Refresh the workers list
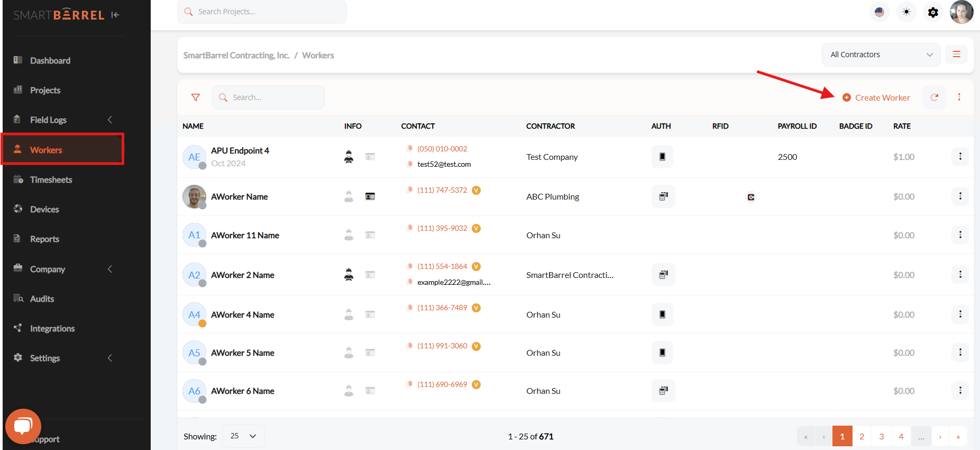 tap(935, 97)
